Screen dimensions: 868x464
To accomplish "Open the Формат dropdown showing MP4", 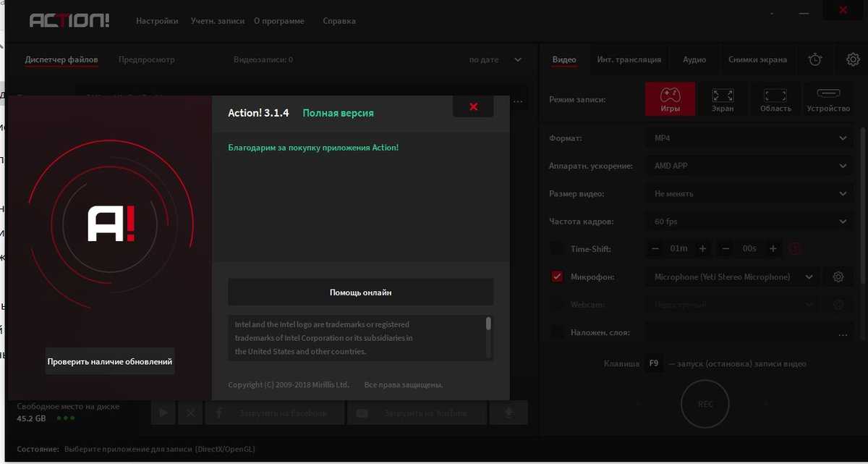I will (749, 138).
